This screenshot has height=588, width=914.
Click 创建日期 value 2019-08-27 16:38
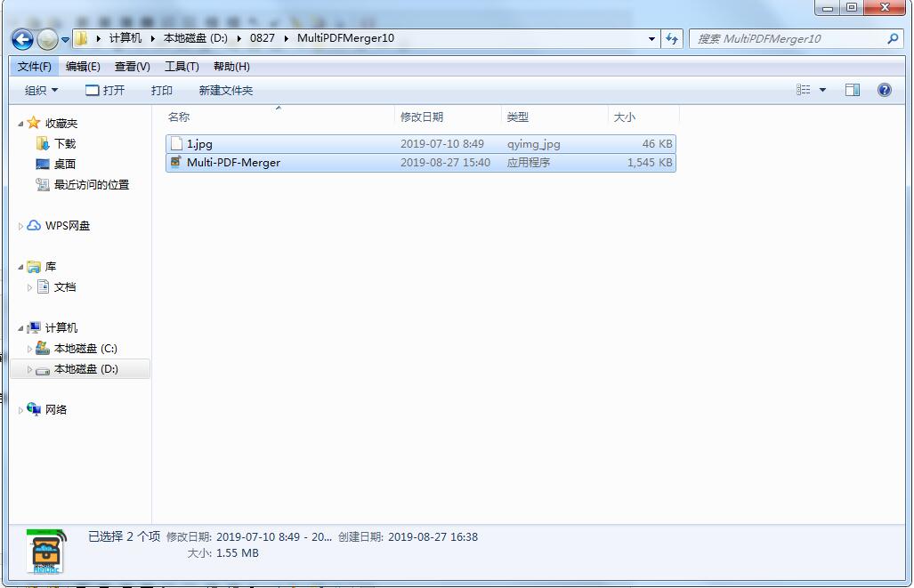pyautogui.click(x=433, y=536)
